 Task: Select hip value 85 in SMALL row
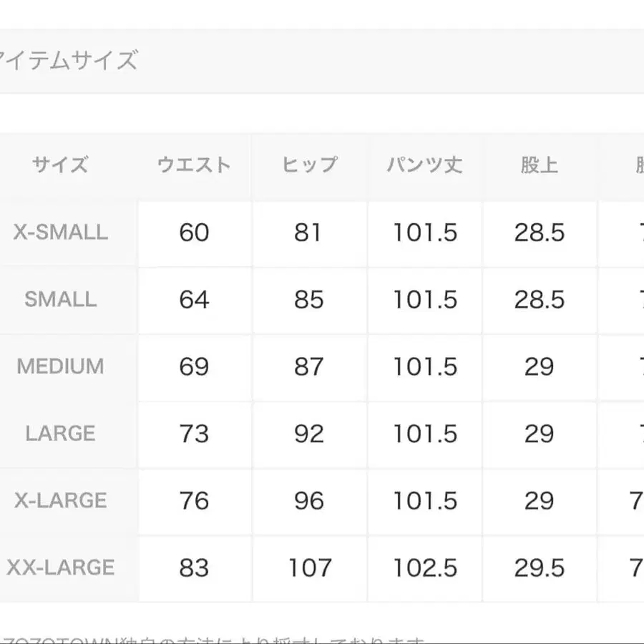(x=309, y=299)
